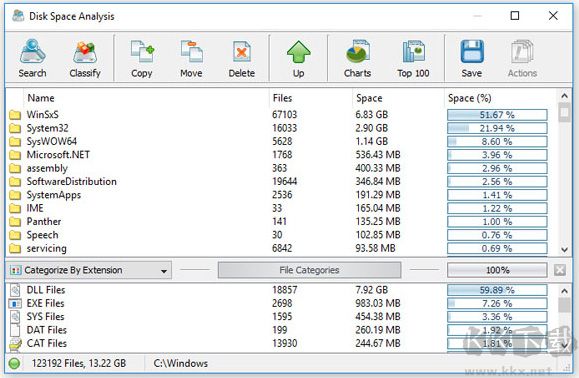Select the CAT Files category label
The width and height of the screenshot is (579, 378).
[47, 344]
